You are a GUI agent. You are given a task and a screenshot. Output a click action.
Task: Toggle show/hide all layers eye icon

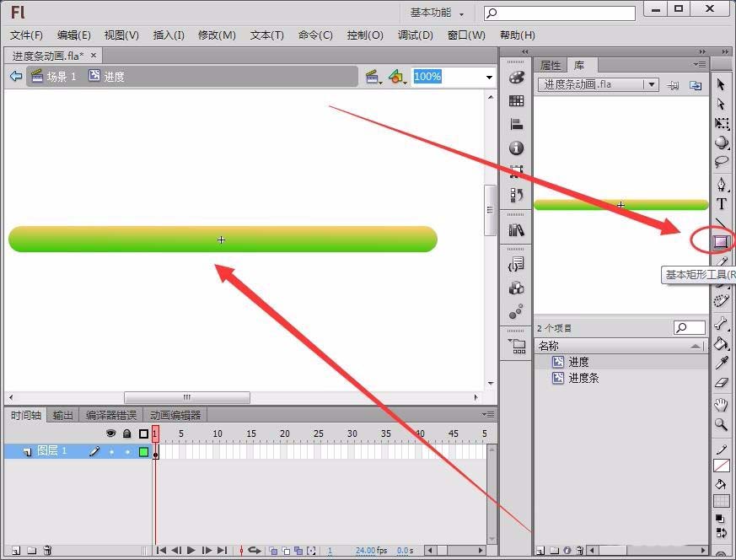pyautogui.click(x=110, y=433)
